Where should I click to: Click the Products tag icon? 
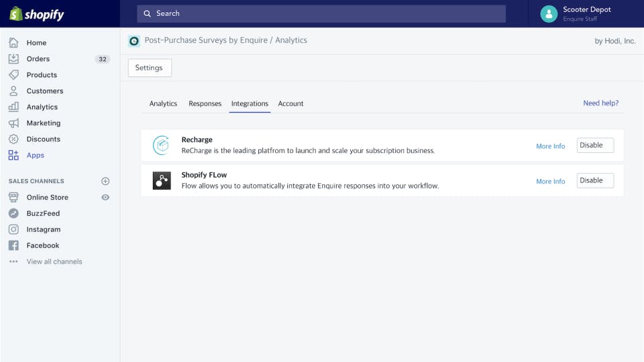tap(13, 75)
